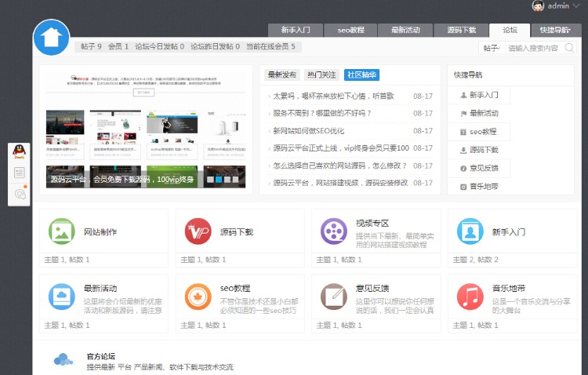Viewport: 588px width, 375px height.
Task: Click the 快捷导航 panel heading
Action: [x=468, y=75]
